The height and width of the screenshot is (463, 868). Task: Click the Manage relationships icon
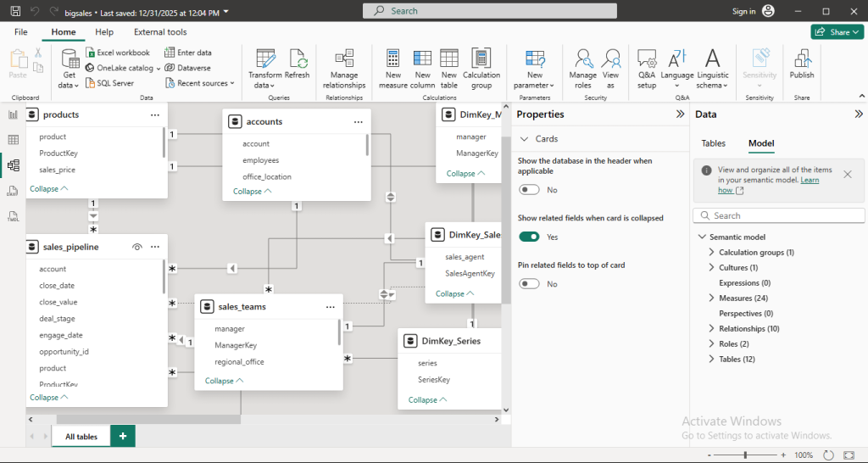click(x=344, y=59)
